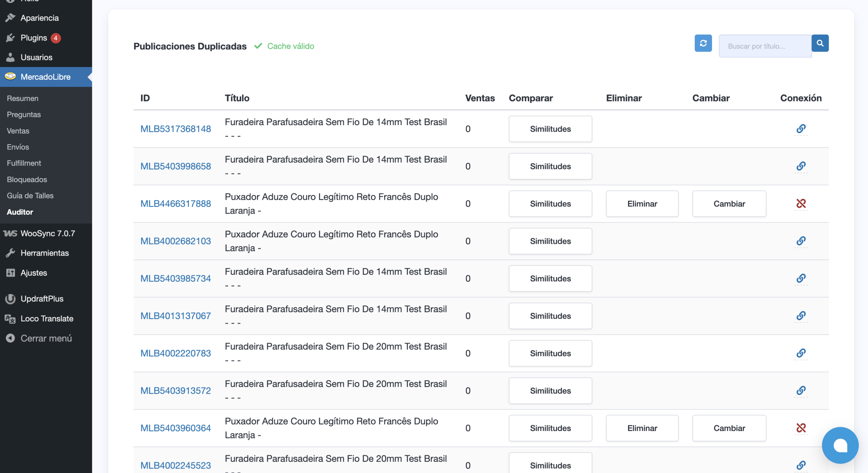Open the Usuarios menu
Screen dimensions: 868x473
point(46,57)
